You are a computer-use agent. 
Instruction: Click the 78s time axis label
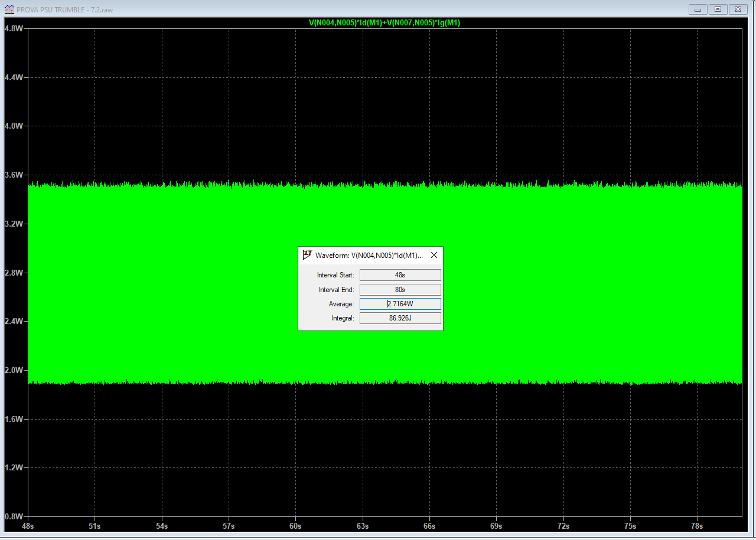697,526
